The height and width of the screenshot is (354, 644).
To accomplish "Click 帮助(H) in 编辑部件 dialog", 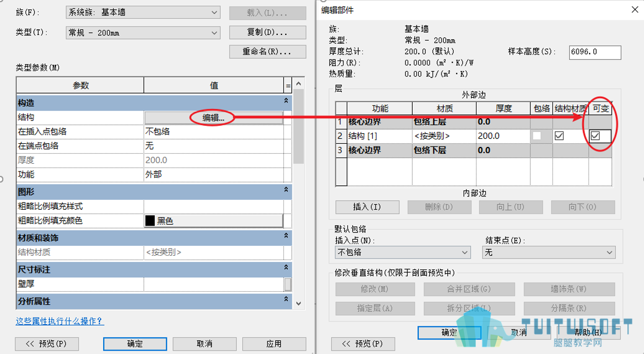I will [x=588, y=333].
